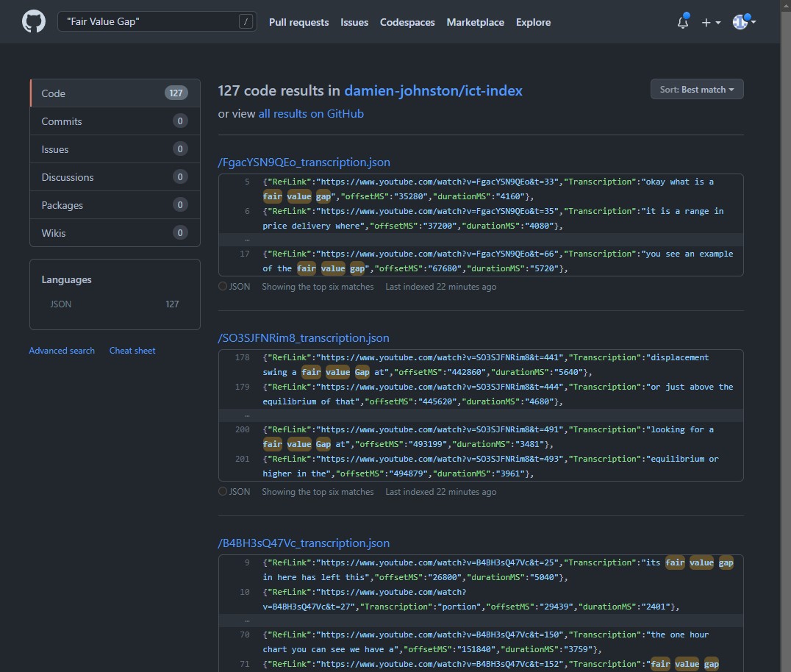Click the slash shortcut key icon

(x=246, y=21)
